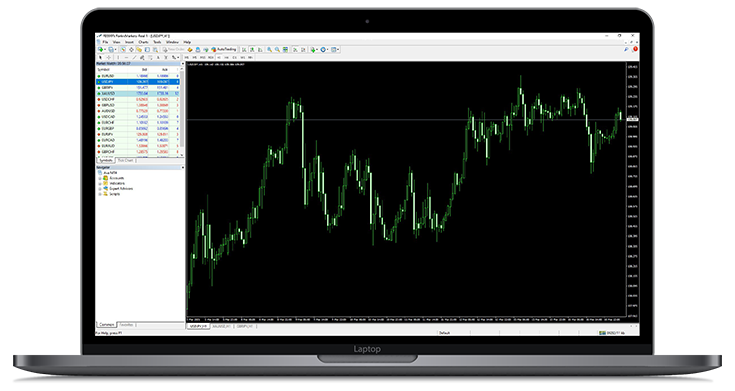Close the Navigator panel
Screen dimensions: 735x391
pos(182,167)
